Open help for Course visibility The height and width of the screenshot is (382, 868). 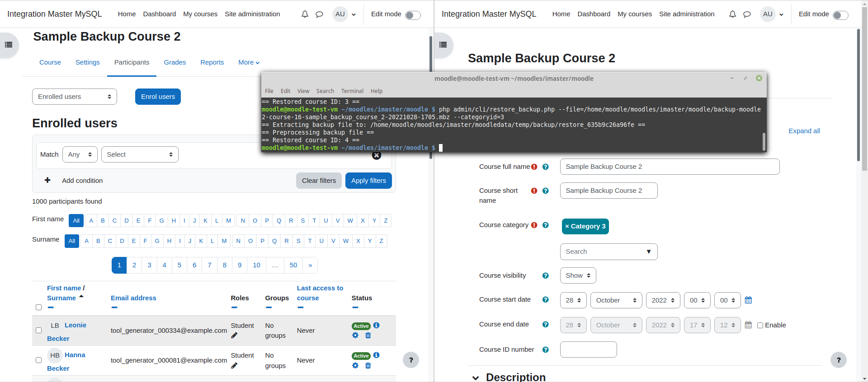coord(546,275)
